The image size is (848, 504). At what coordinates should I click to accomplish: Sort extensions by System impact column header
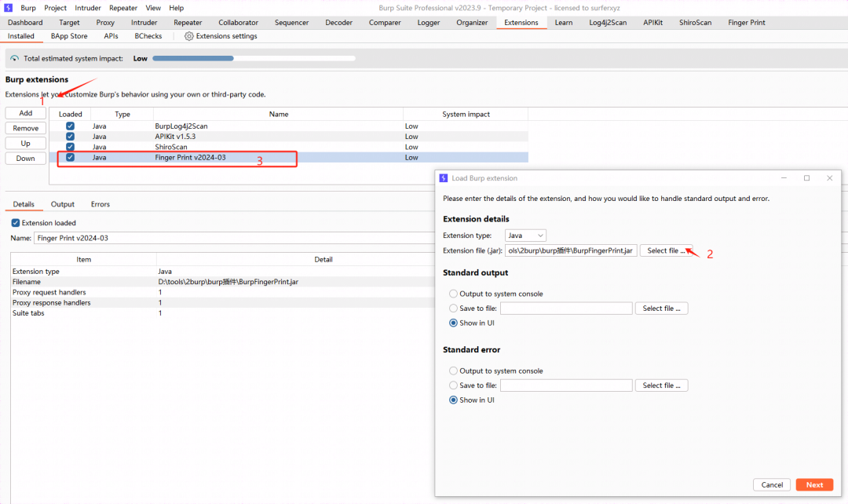coord(466,114)
